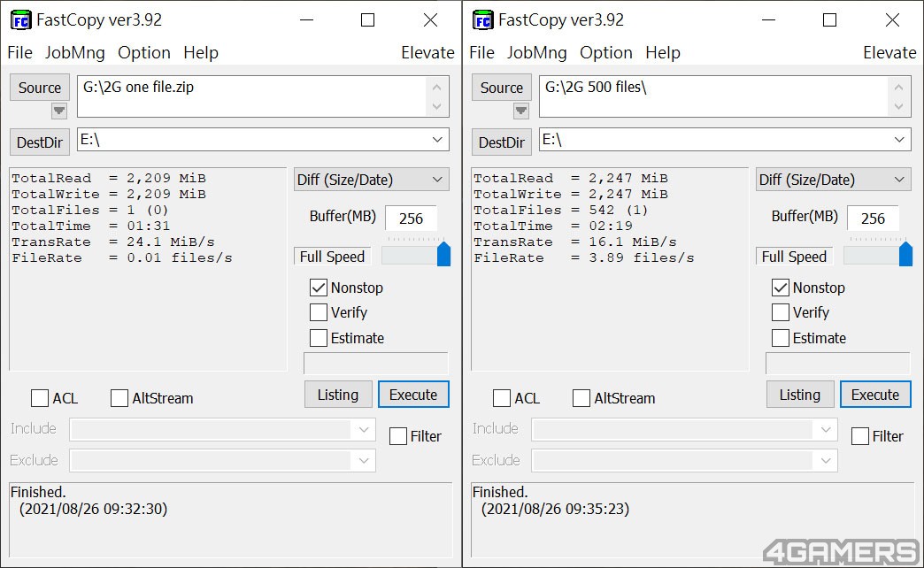Click Buffer(MB) 256 field in left window
924x568 pixels.
411,219
